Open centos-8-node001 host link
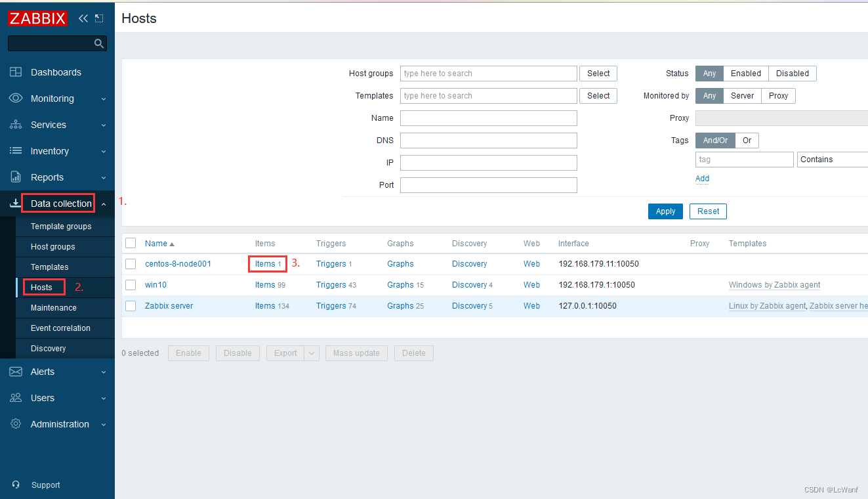Screen dimensions: 868x499 pyautogui.click(x=178, y=264)
